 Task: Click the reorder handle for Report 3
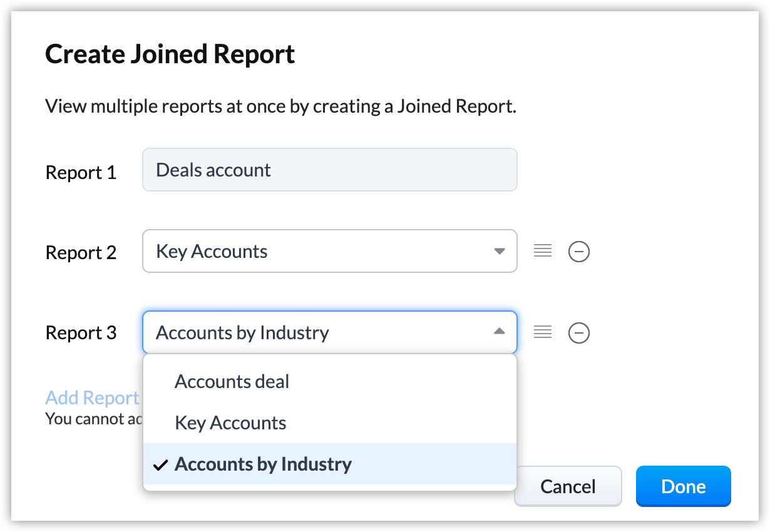point(542,332)
